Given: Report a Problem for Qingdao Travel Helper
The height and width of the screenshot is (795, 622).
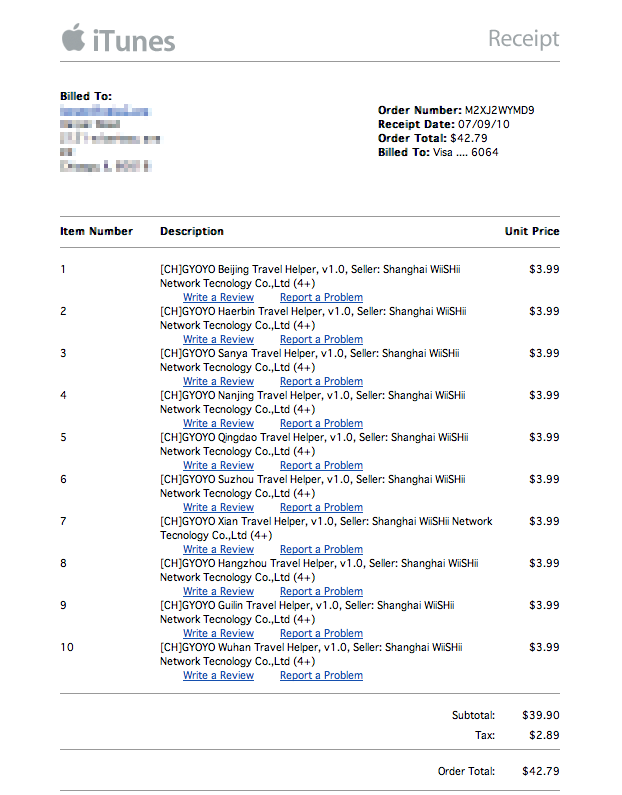Looking at the screenshot, I should 321,465.
